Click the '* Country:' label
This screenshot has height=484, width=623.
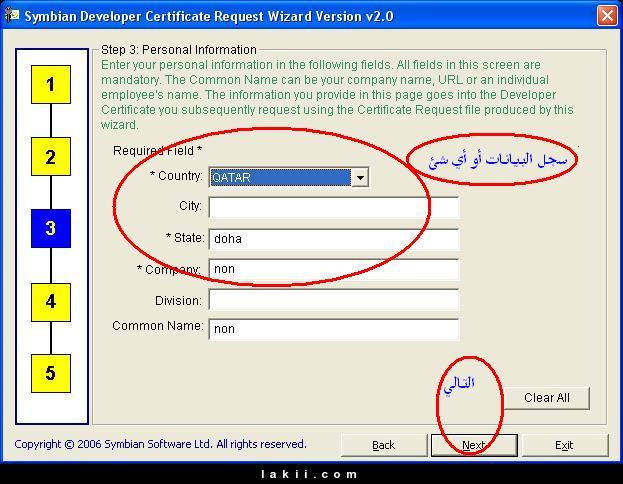click(176, 176)
